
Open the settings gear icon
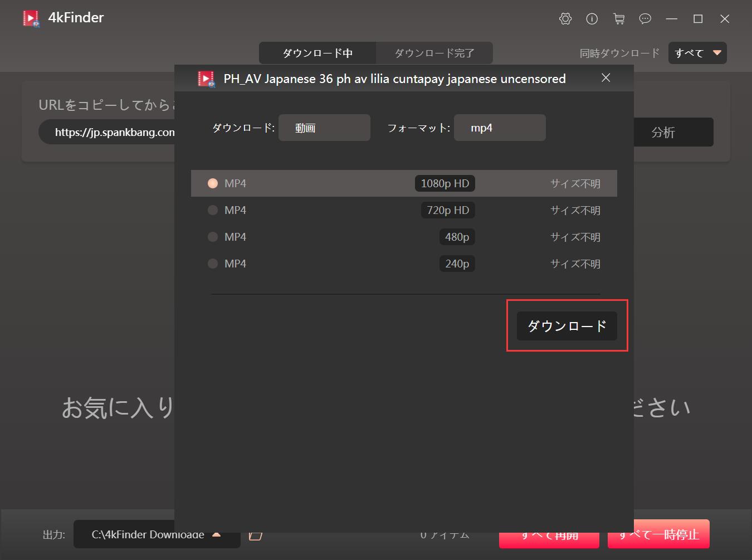565,19
